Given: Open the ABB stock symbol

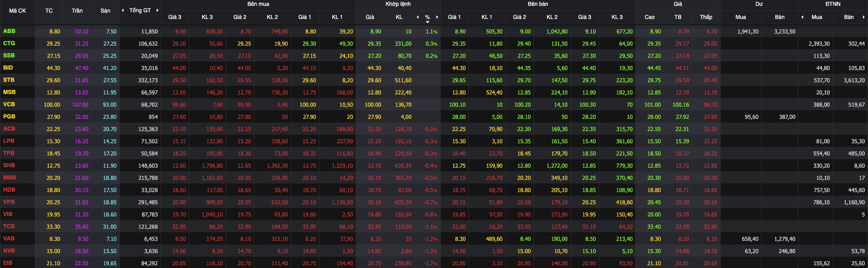Looking at the screenshot, I should [9, 31].
